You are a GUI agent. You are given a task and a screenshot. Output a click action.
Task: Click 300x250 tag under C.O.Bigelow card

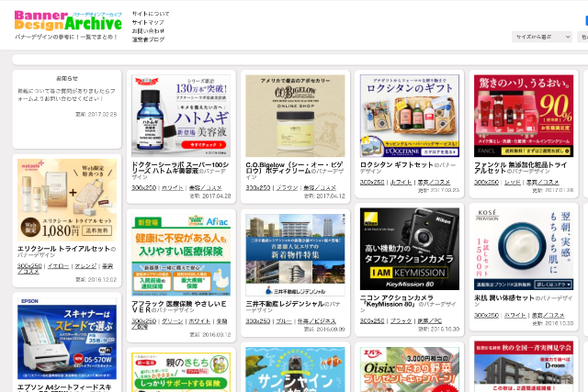click(x=257, y=187)
